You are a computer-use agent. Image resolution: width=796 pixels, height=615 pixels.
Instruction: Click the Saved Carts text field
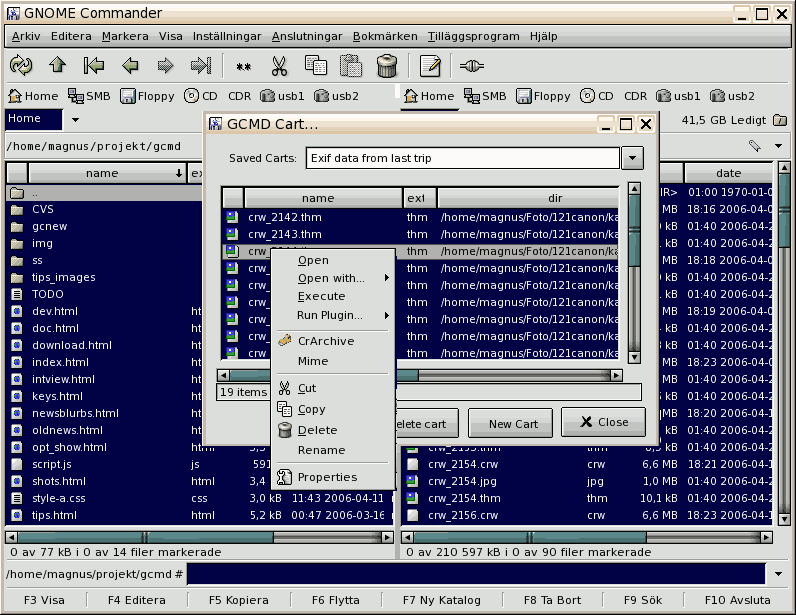click(462, 158)
